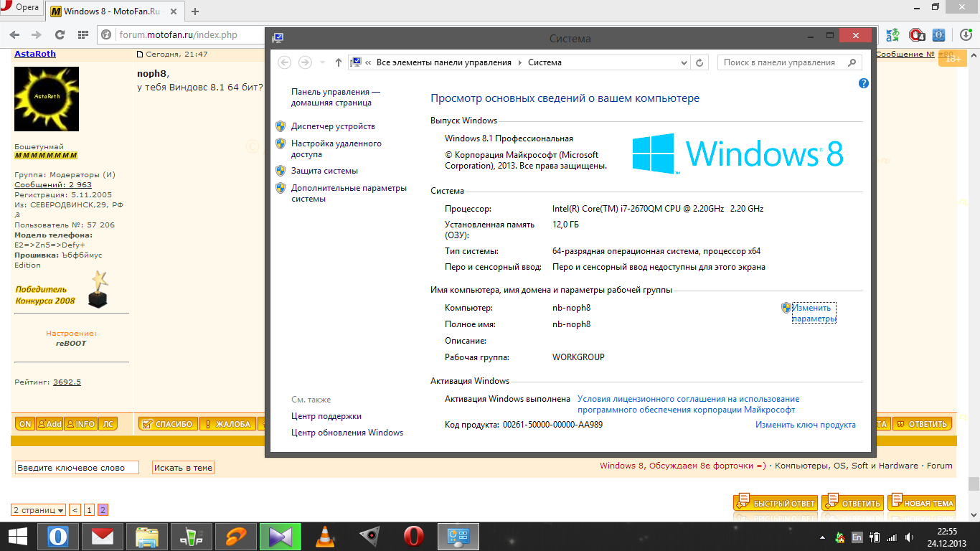This screenshot has height=551, width=980.
Task: Open 'Настройка удаленного доступа' link
Action: tap(336, 149)
